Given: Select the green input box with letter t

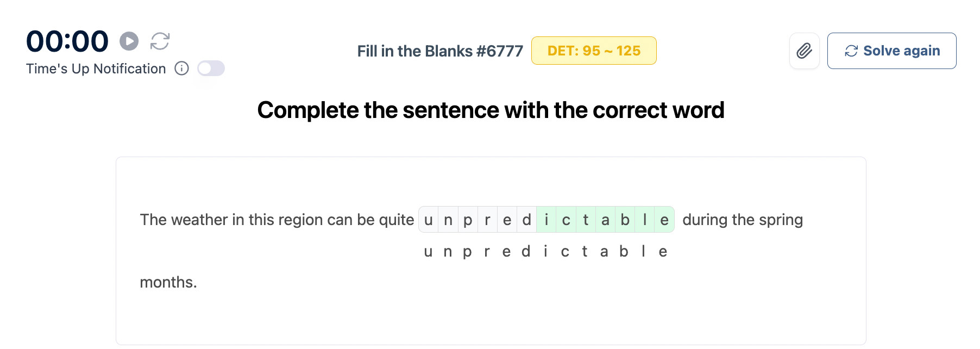Looking at the screenshot, I should point(586,220).
